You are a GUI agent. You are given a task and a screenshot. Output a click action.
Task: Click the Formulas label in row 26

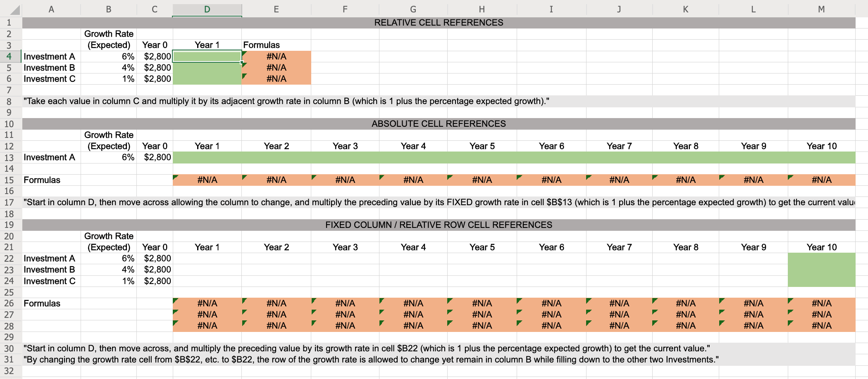click(42, 303)
